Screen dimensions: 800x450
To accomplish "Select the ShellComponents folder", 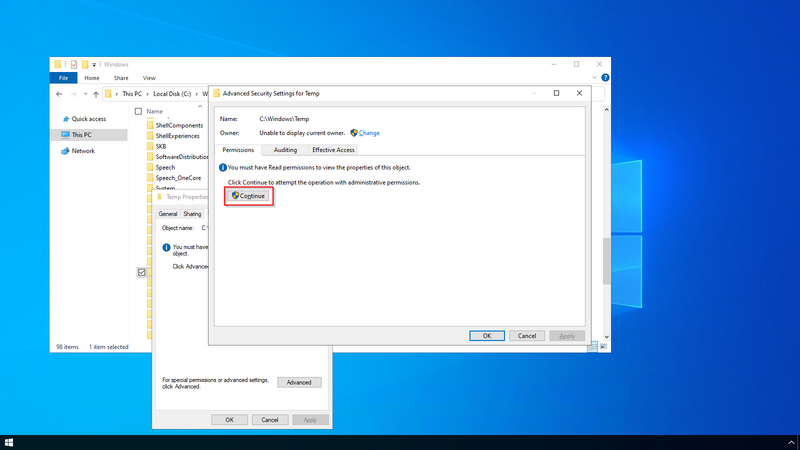I will pos(179,126).
